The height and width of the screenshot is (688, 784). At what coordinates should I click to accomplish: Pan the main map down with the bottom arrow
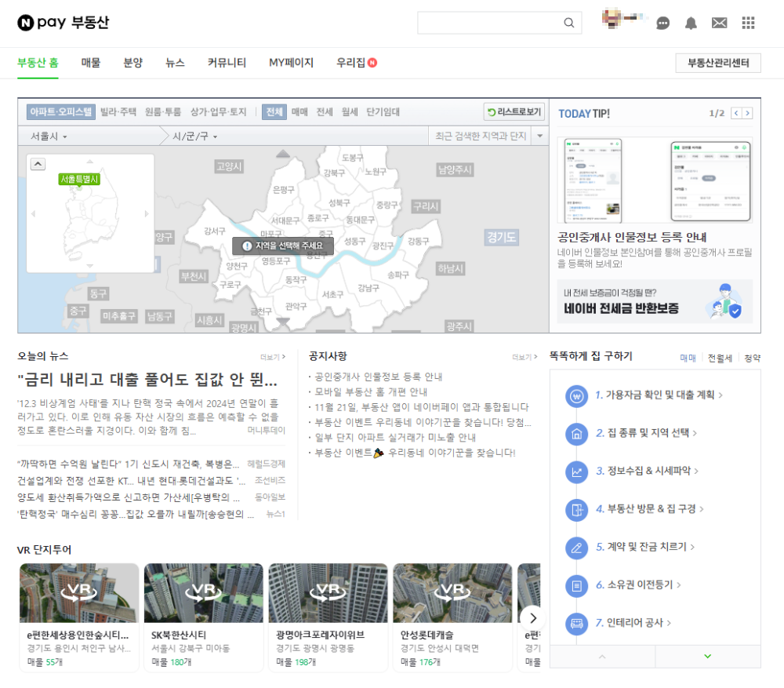point(283,322)
